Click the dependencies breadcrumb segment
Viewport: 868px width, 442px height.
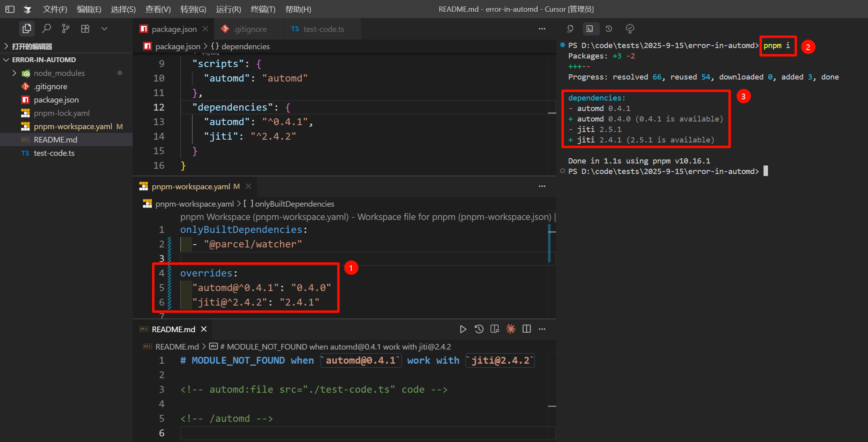(x=240, y=46)
